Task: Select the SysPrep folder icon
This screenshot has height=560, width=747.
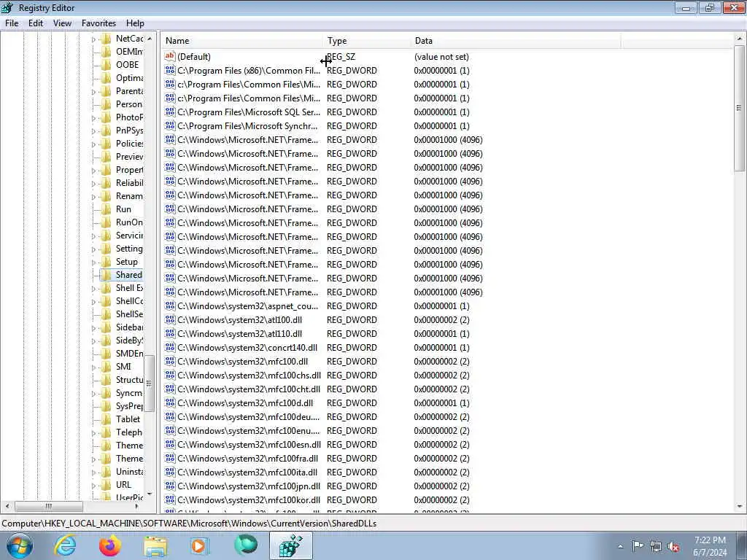Action: click(107, 406)
